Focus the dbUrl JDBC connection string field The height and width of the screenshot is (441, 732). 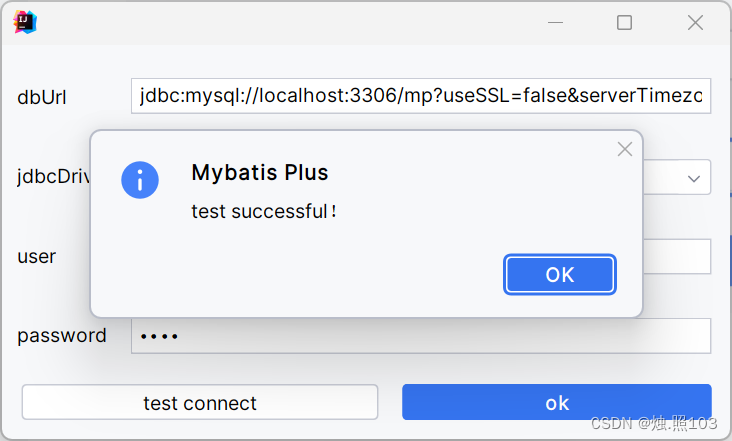(x=421, y=96)
